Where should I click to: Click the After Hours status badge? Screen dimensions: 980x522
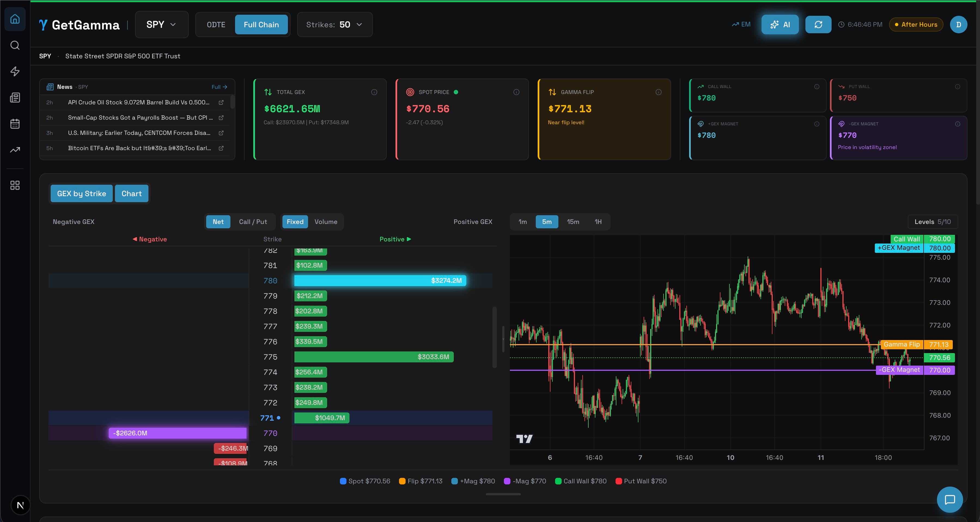[x=916, y=24]
